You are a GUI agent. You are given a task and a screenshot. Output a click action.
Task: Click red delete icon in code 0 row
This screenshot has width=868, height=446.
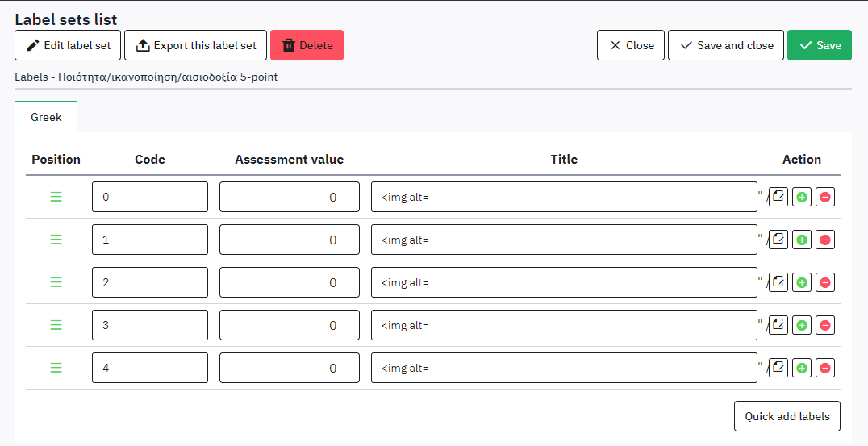(x=824, y=197)
